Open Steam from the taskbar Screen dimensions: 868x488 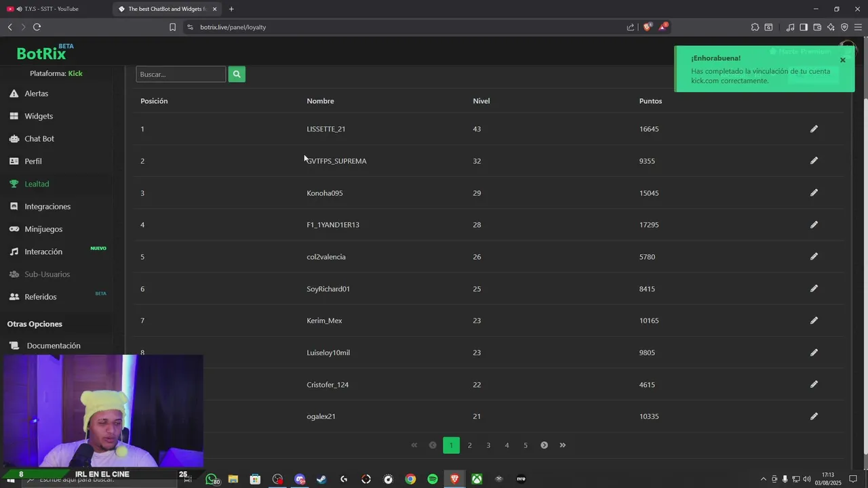[x=321, y=479]
